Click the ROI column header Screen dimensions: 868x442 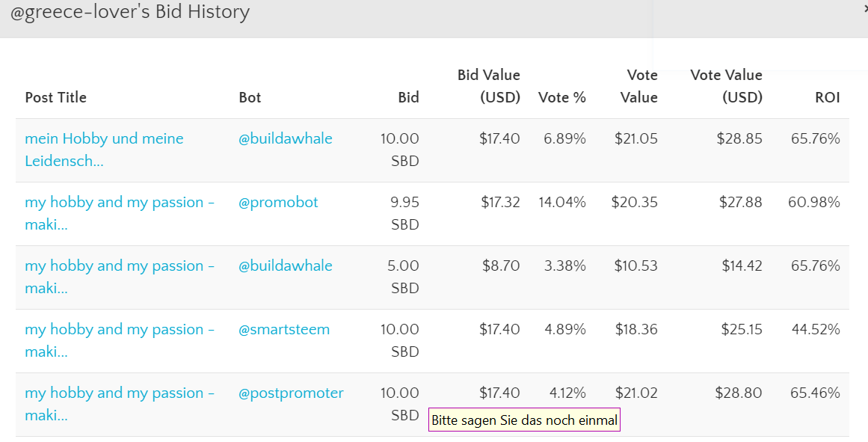tap(828, 97)
